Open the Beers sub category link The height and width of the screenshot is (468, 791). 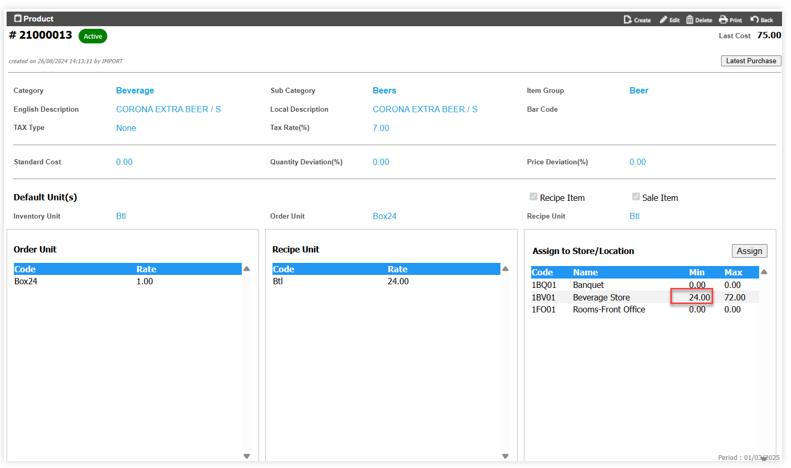384,91
